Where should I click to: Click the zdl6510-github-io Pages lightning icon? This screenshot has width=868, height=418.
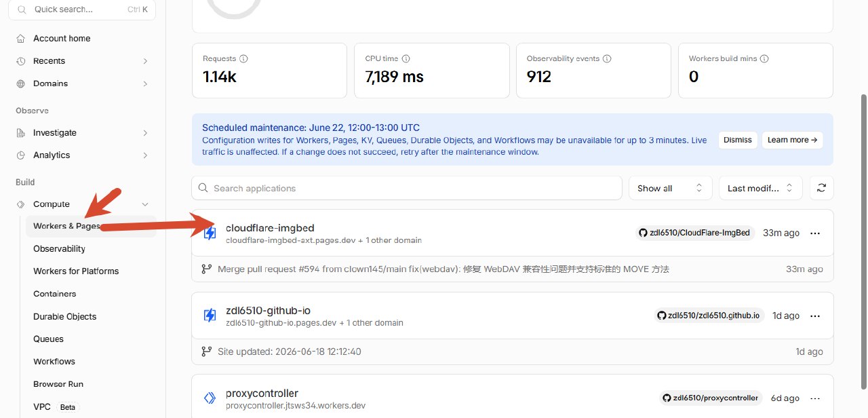point(210,316)
